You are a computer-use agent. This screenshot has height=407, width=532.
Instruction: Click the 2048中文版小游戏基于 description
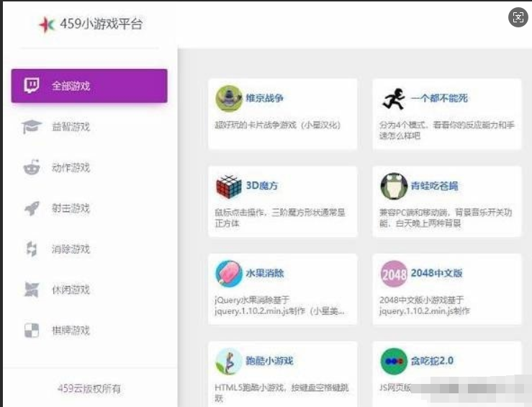[x=425, y=305]
